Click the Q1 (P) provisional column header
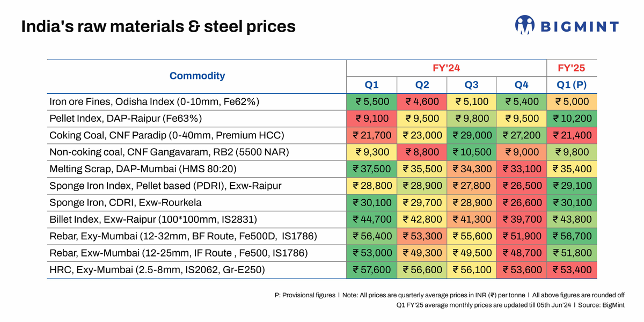644x322 pixels. click(572, 85)
